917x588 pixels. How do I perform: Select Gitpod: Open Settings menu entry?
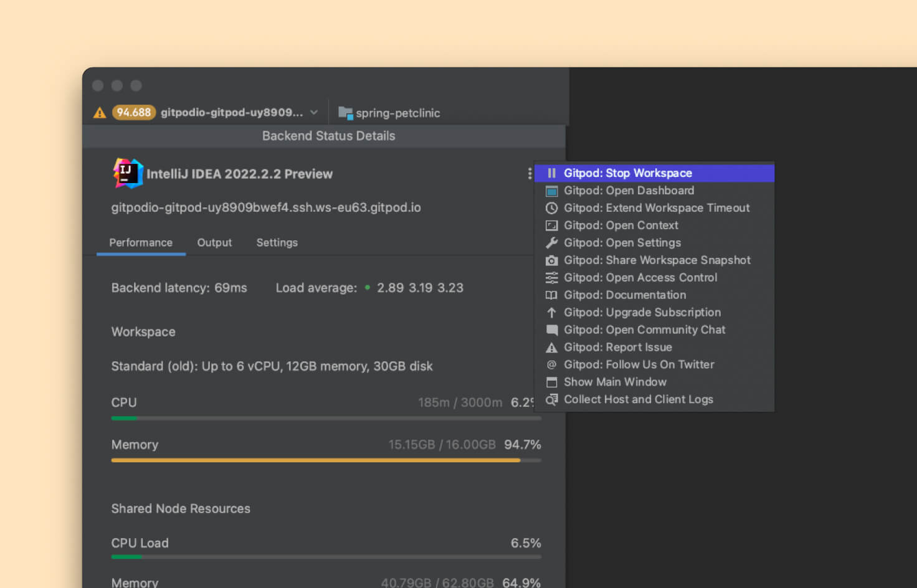(654, 243)
